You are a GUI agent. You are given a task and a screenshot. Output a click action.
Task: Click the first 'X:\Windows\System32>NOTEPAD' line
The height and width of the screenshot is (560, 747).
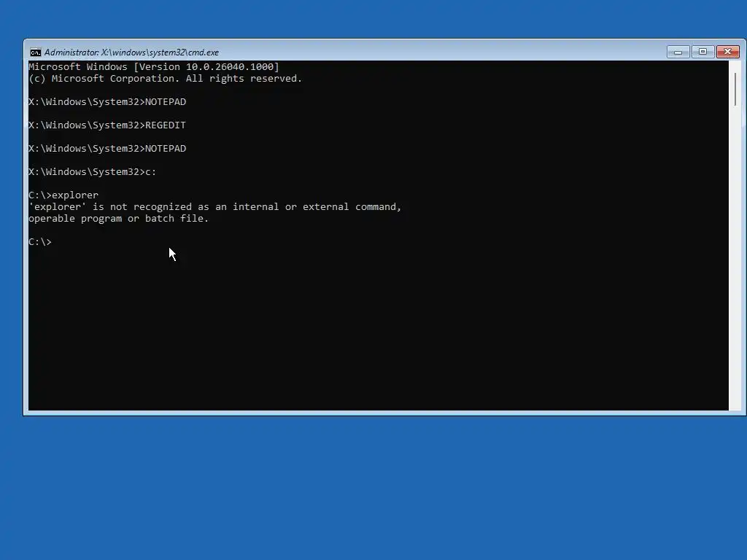pyautogui.click(x=107, y=102)
